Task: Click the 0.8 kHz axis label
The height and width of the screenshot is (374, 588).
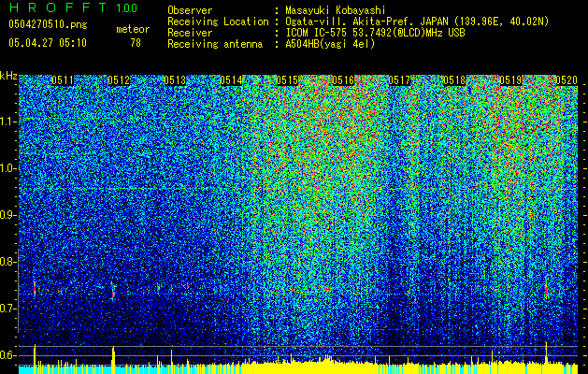Action: tap(8, 262)
